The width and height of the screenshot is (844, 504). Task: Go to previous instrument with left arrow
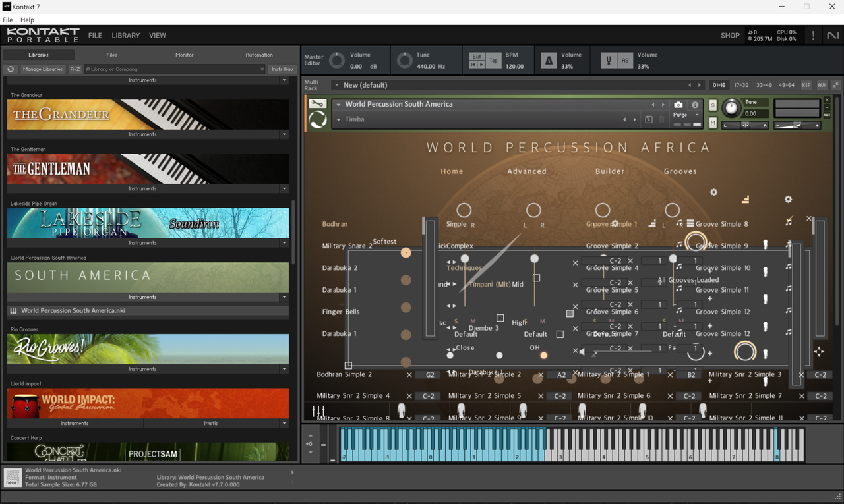[x=653, y=105]
